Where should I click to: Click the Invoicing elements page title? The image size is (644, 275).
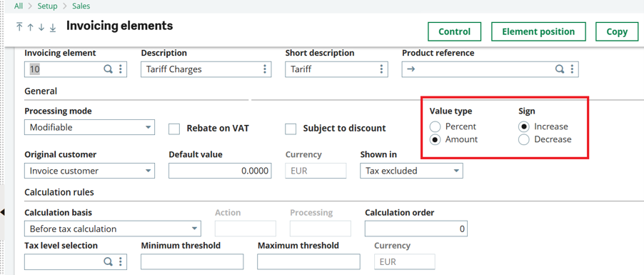coord(119,26)
